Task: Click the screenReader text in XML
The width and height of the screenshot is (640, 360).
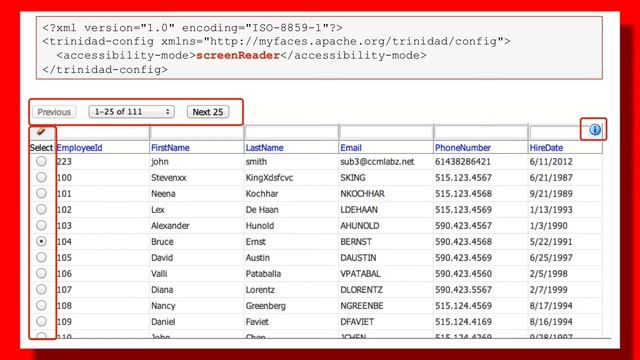Action: pyautogui.click(x=238, y=55)
